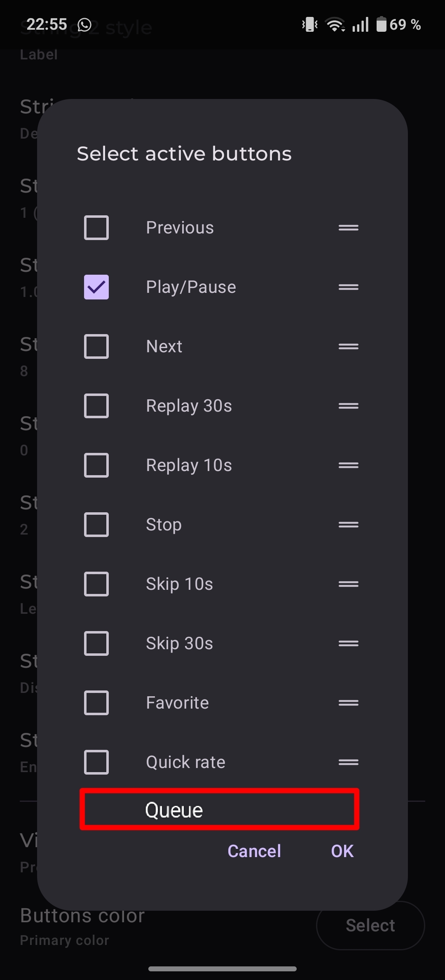This screenshot has width=445, height=980.
Task: Check the Next button checkbox
Action: pos(96,346)
